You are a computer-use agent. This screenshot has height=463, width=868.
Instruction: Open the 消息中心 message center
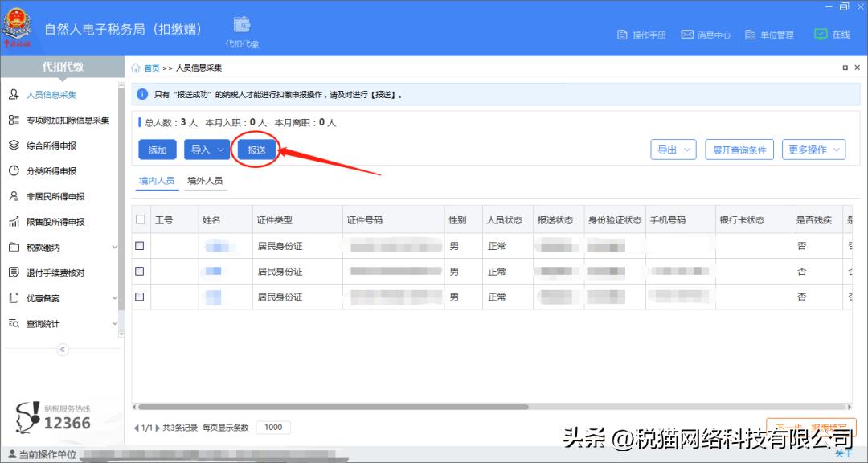click(x=706, y=35)
